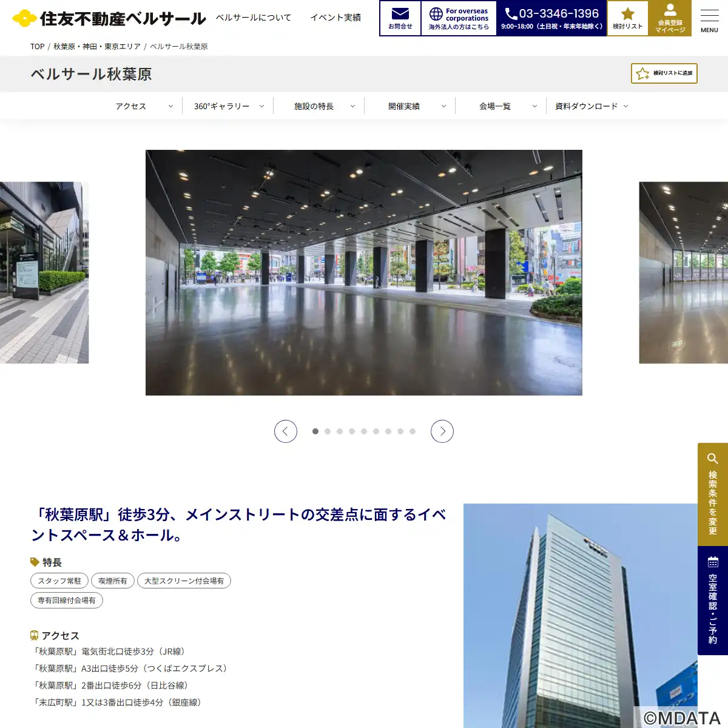Click the right hall preview image

pos(684,272)
